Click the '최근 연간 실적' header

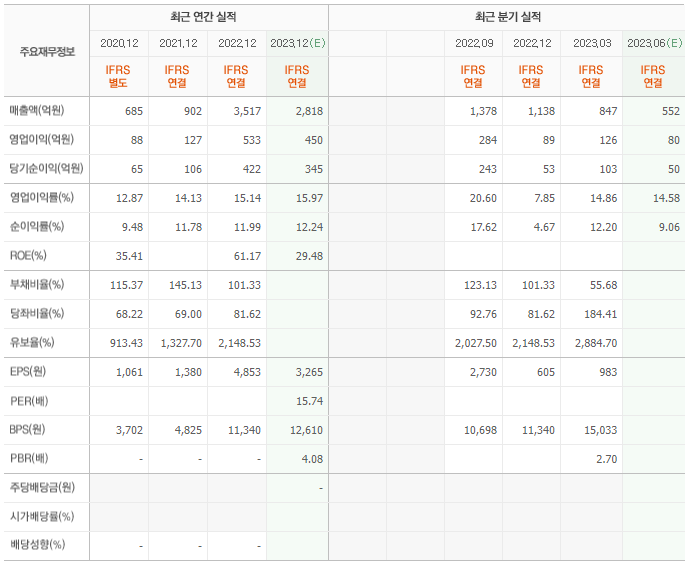(203, 17)
